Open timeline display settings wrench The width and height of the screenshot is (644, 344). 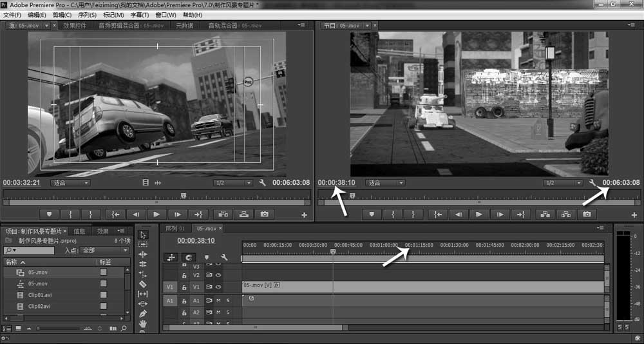(x=224, y=257)
